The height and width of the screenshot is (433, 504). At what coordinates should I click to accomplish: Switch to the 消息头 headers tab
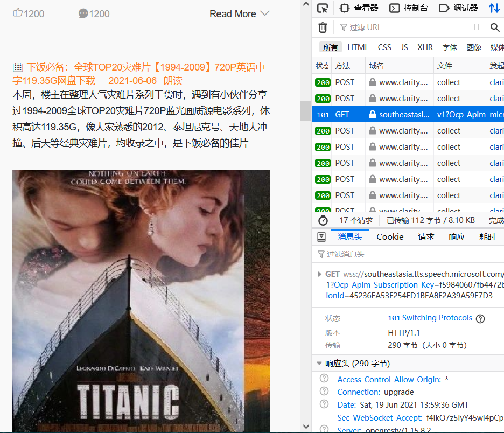point(349,237)
